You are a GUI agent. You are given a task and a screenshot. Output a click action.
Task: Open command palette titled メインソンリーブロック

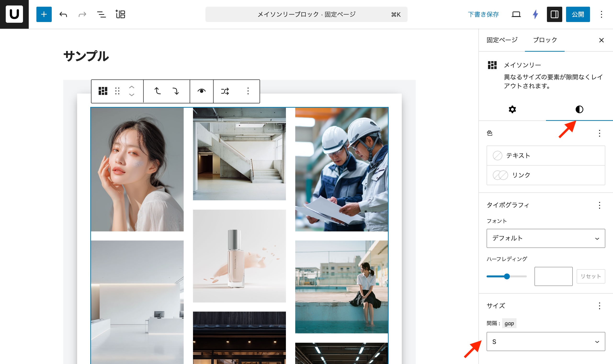click(306, 14)
